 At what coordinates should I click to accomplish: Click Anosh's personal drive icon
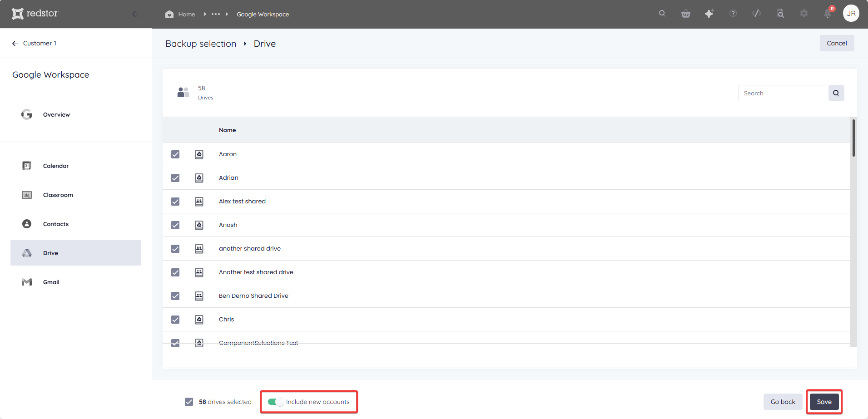tap(199, 225)
